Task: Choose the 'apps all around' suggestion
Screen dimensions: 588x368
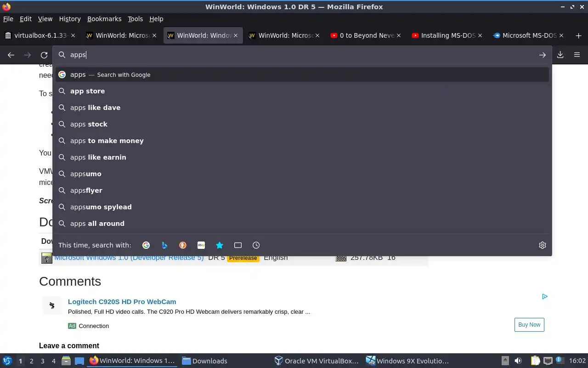Action: (x=302, y=224)
